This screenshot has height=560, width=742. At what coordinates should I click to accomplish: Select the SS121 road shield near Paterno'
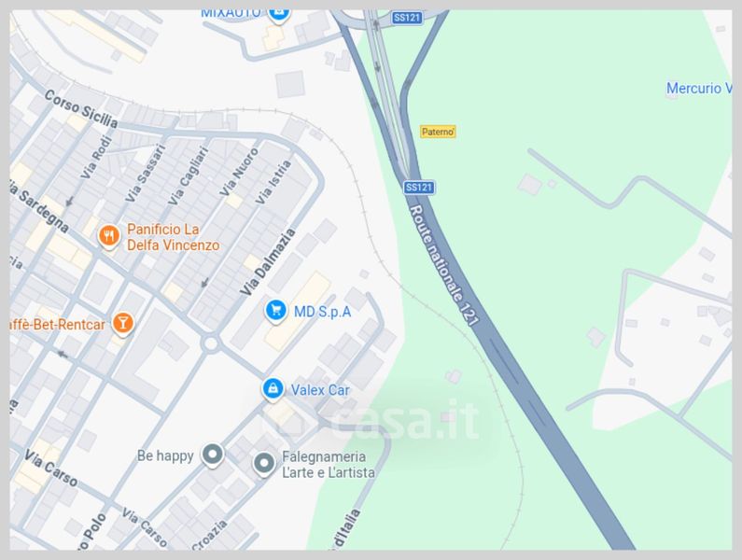tap(419, 188)
